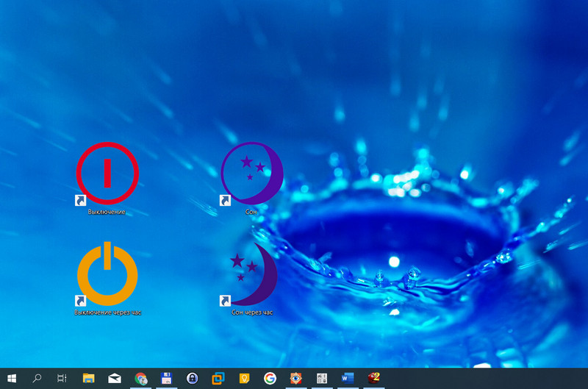Open the floppy disk app in taskbar
Viewport: 588px width, 389px height.
[166, 379]
